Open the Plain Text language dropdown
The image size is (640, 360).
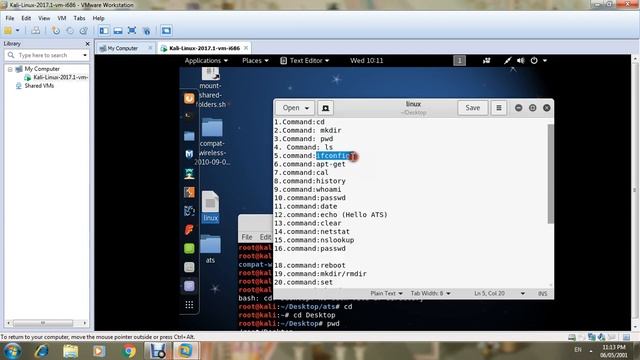tap(386, 293)
